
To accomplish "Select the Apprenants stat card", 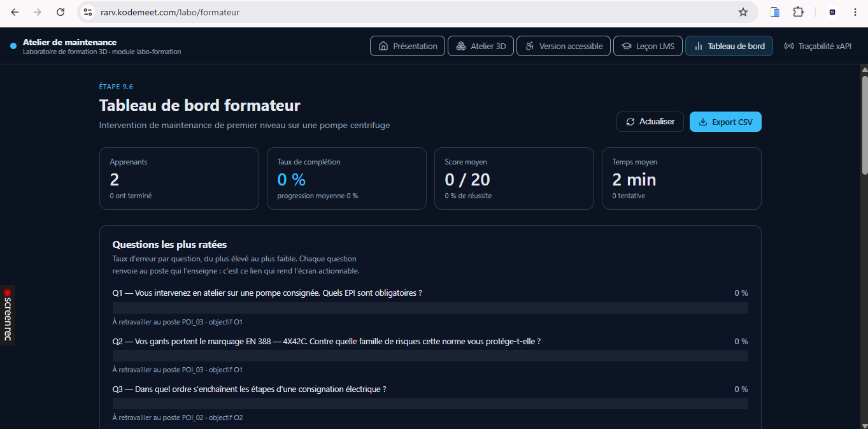I will [179, 178].
